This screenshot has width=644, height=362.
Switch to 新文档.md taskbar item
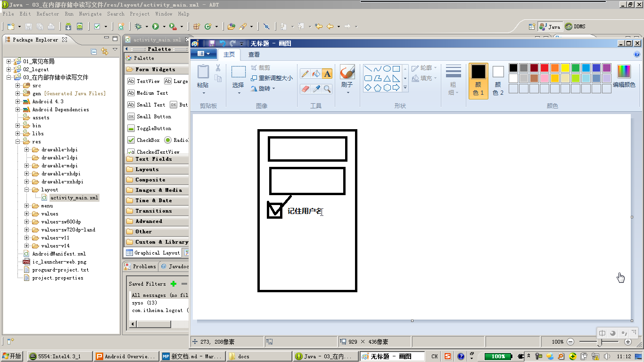pyautogui.click(x=191, y=356)
